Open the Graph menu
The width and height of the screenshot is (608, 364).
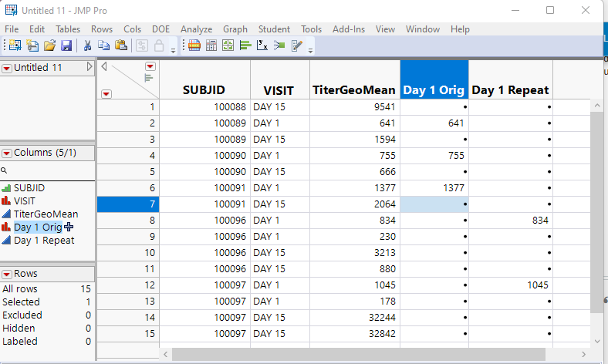click(235, 29)
